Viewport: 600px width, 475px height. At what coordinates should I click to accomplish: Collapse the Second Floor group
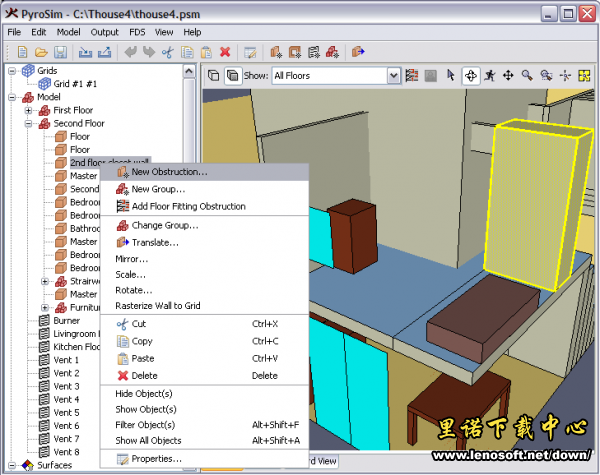click(x=28, y=124)
